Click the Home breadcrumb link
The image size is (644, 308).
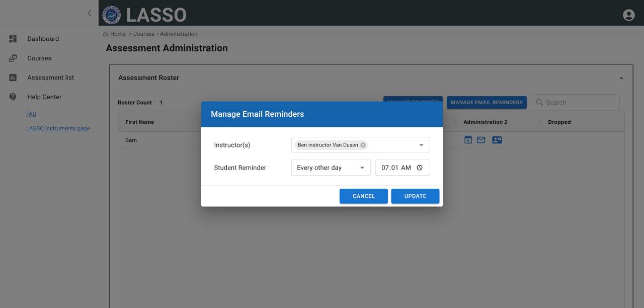click(118, 34)
